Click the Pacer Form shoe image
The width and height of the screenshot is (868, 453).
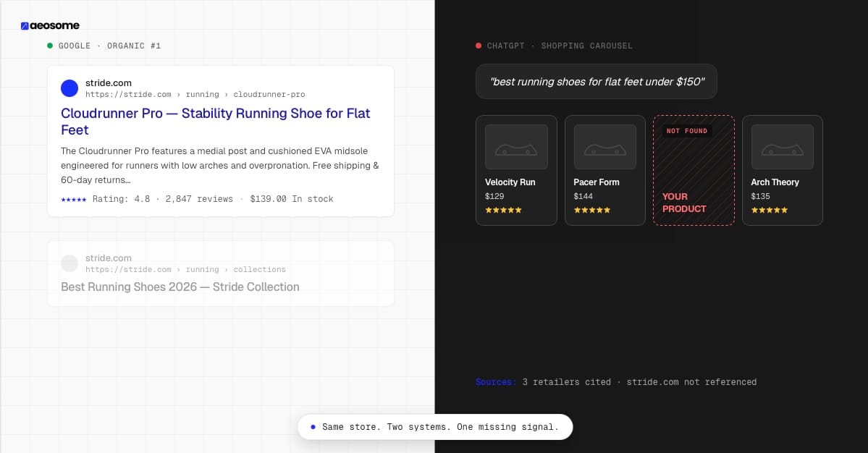[604, 147]
